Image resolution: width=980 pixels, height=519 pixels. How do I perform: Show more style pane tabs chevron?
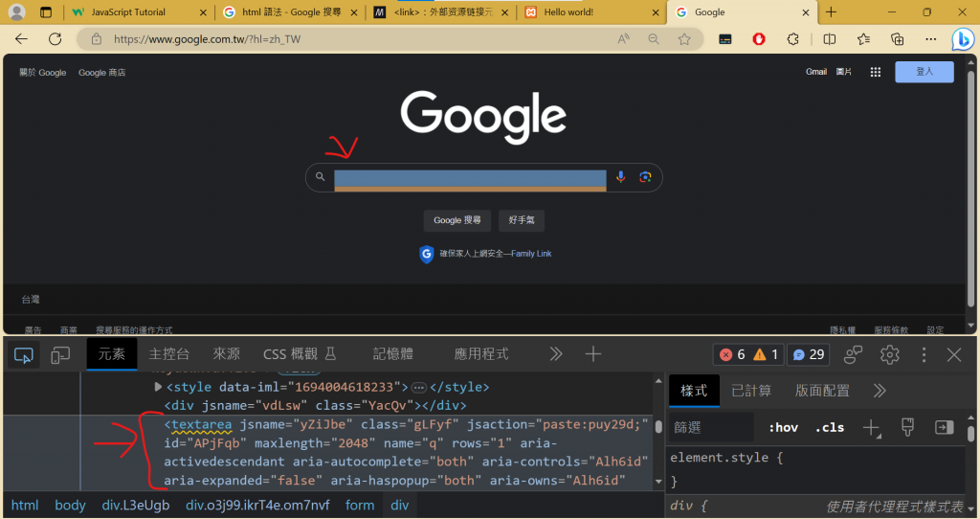point(880,391)
